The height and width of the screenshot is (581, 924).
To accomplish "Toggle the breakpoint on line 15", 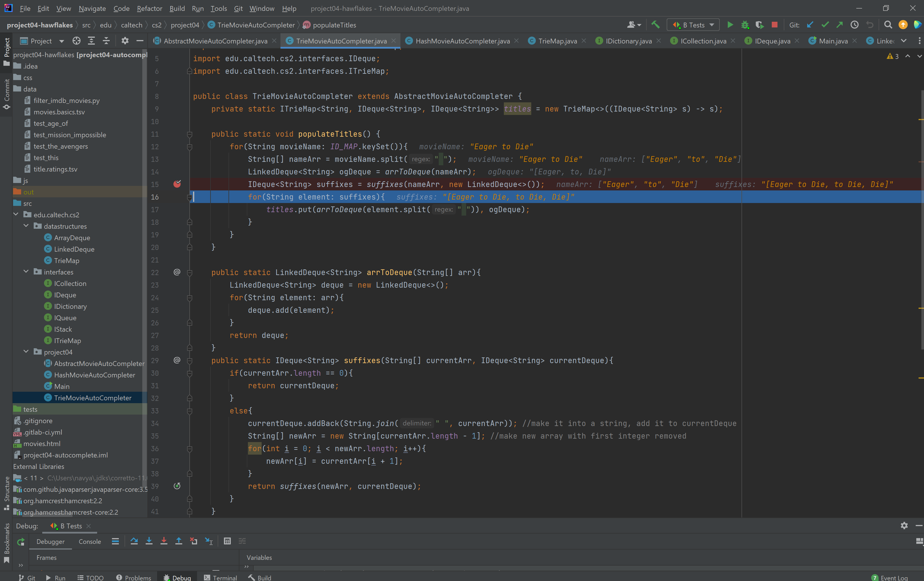I will [177, 184].
